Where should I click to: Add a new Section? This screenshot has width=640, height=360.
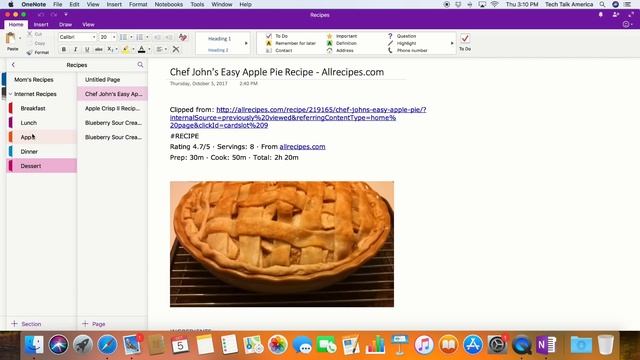(x=26, y=324)
